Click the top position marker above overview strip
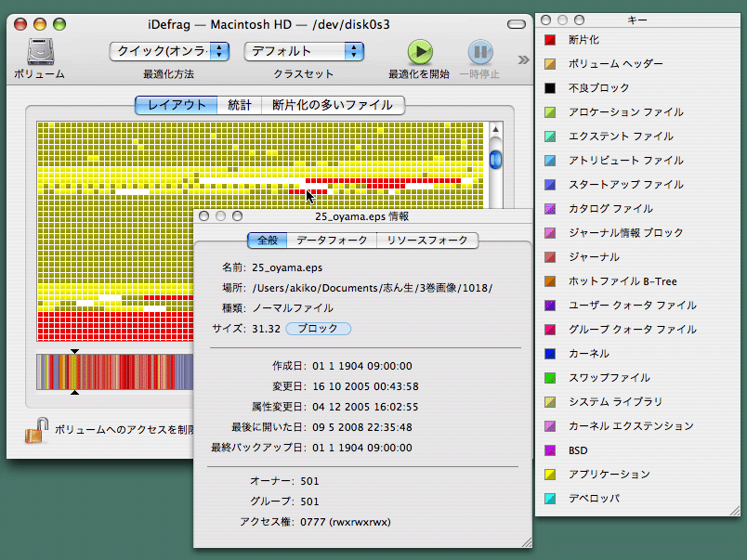This screenshot has width=747, height=560. click(75, 351)
